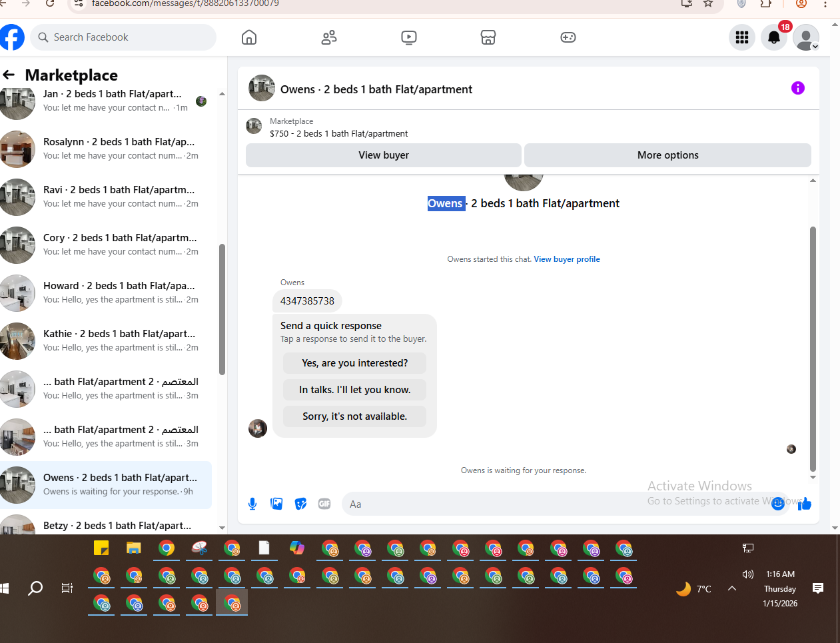The image size is (840, 643).
Task: Open Windows taskbar search
Action: (x=35, y=588)
